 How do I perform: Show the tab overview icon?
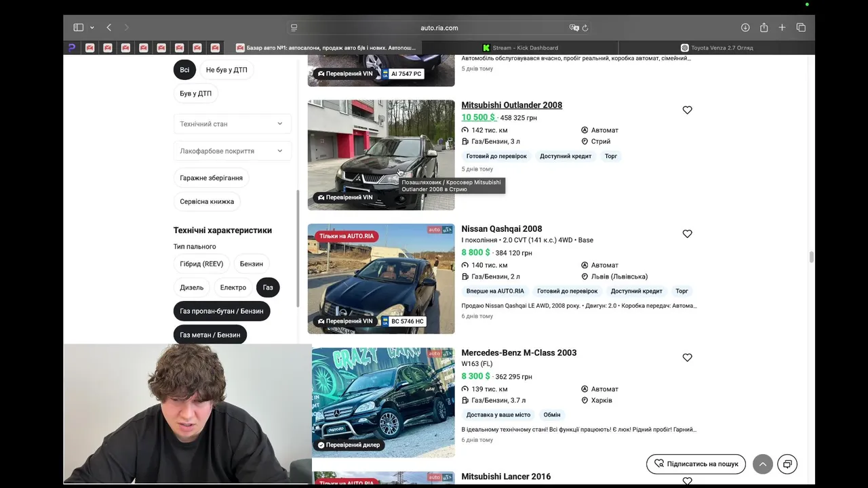(x=801, y=28)
